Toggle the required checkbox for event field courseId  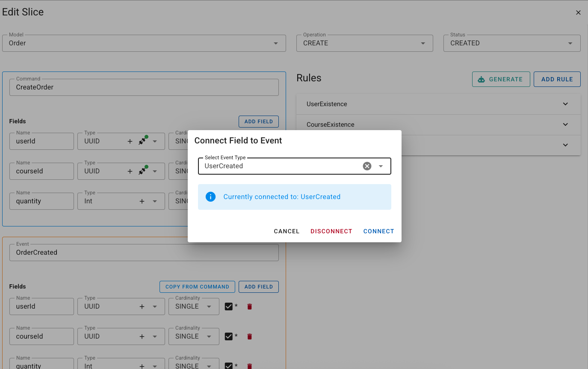pos(228,336)
